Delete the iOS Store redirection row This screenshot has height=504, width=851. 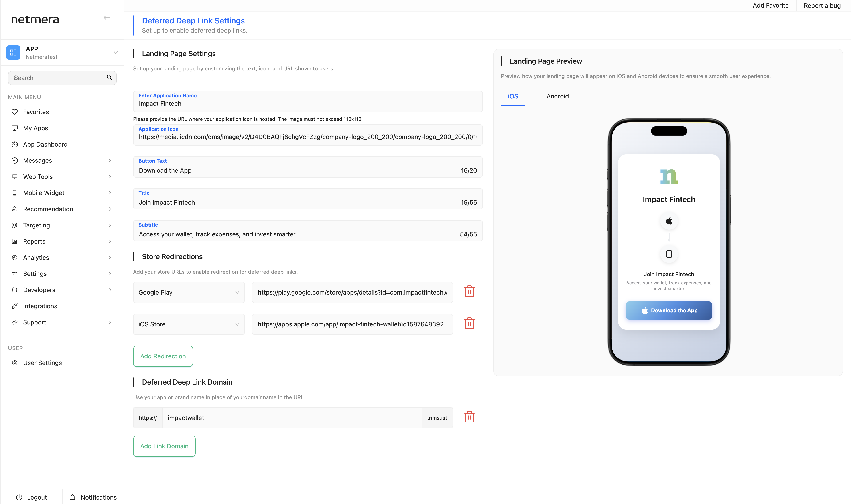click(469, 323)
